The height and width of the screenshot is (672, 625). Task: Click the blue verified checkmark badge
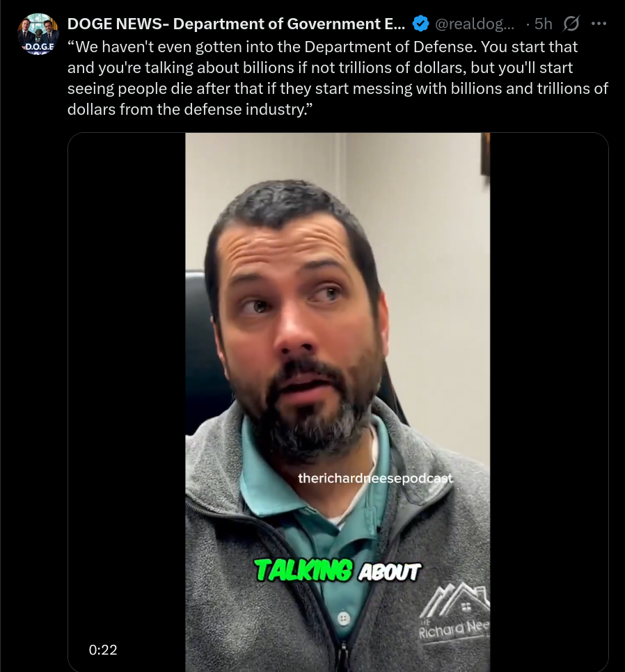pos(420,24)
